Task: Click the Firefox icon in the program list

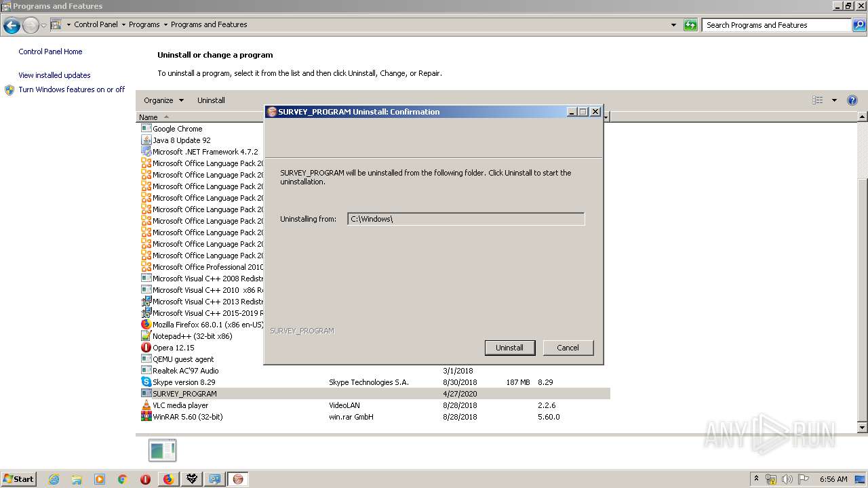Action: 146,325
